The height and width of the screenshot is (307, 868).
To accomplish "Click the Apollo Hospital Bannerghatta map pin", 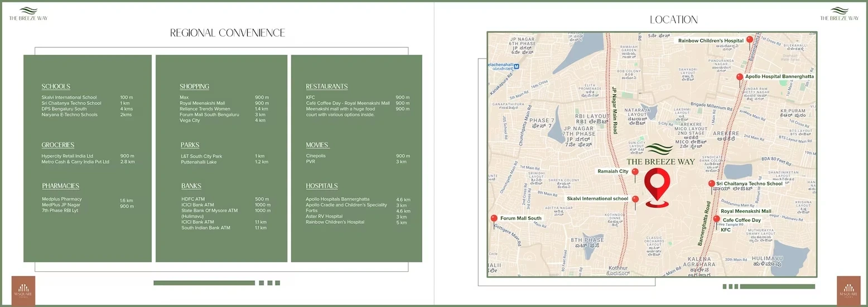I will (x=740, y=78).
